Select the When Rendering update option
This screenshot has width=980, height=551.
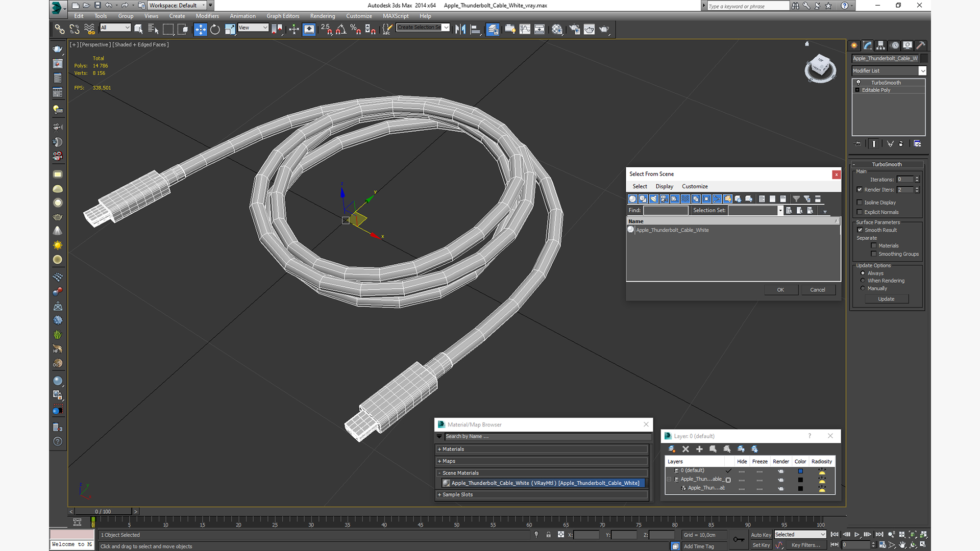tap(863, 281)
